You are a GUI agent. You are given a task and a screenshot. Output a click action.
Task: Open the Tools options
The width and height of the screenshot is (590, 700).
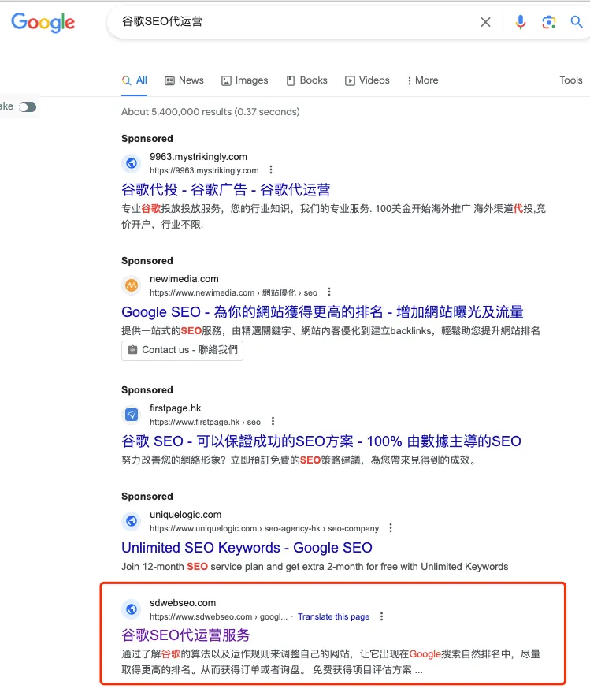pyautogui.click(x=571, y=80)
